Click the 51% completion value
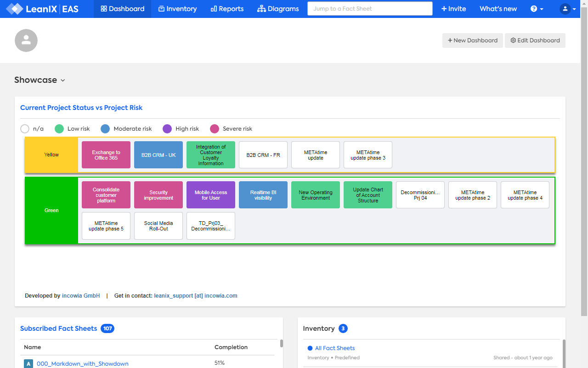This screenshot has height=368, width=588. (220, 363)
